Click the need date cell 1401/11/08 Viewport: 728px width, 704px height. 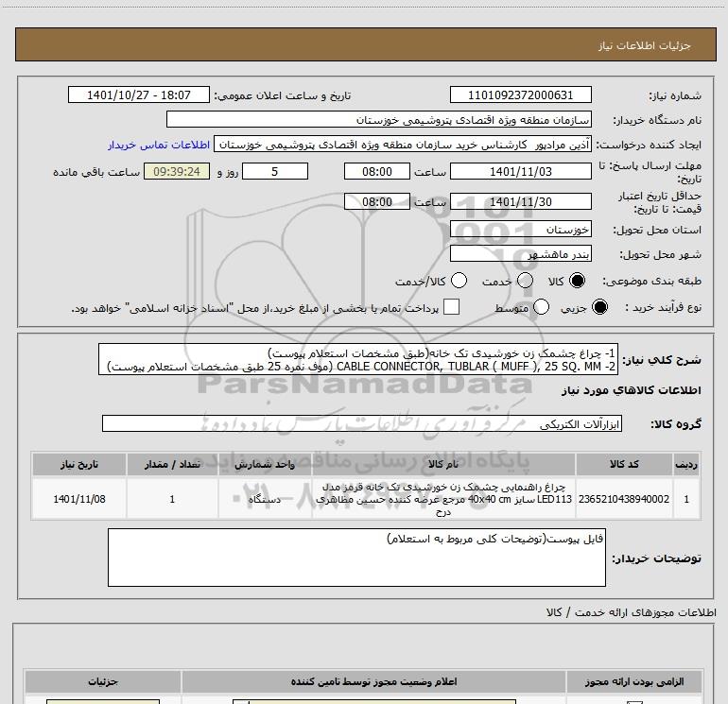(x=78, y=499)
